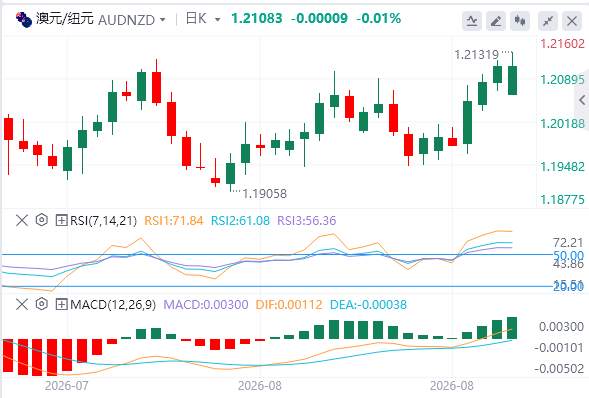
Task: Open the 日K timeframe dropdown
Action: point(217,20)
